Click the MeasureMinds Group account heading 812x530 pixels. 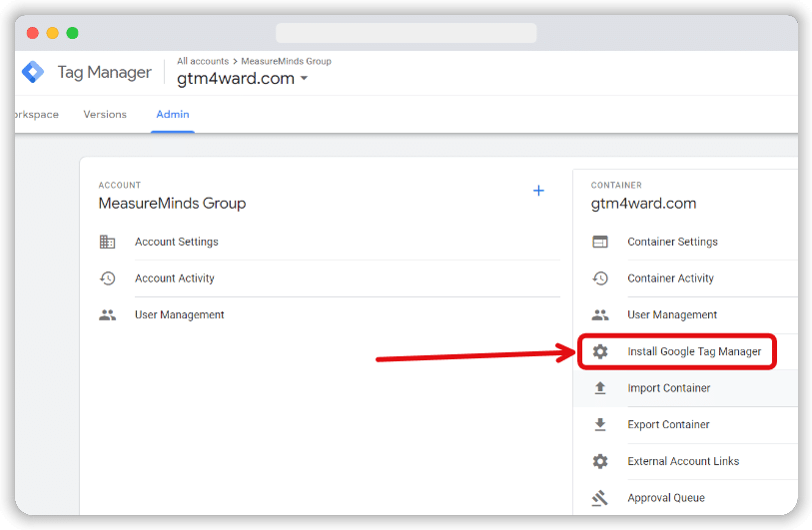coord(172,204)
